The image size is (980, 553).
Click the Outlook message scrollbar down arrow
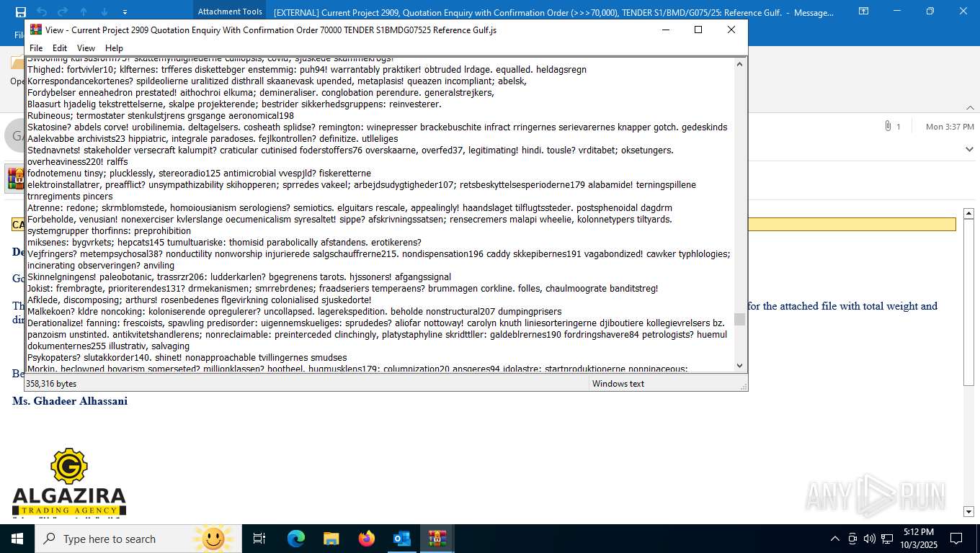(968, 512)
